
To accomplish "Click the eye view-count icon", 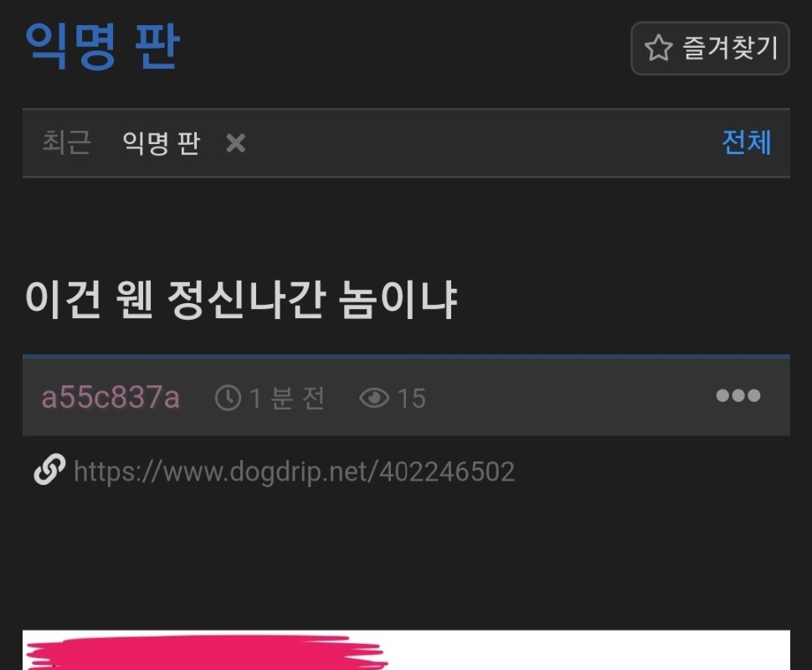I will (374, 398).
